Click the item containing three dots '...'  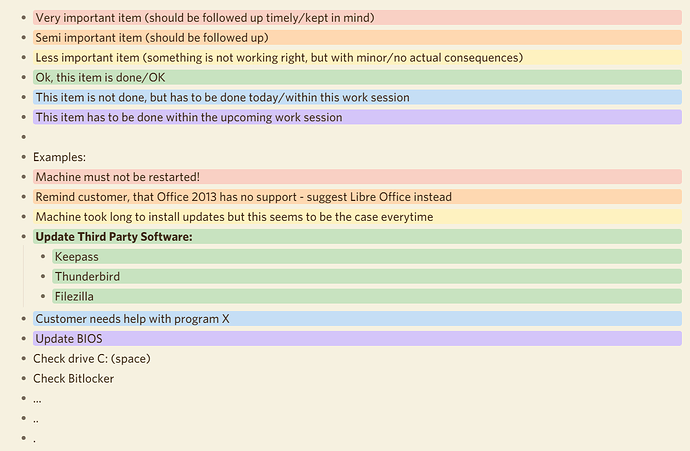point(37,399)
